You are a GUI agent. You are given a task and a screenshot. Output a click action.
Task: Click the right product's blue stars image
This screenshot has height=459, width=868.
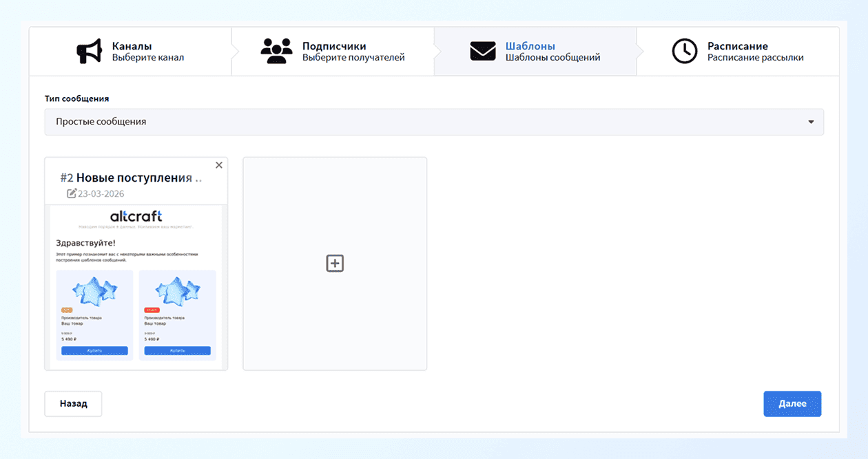177,290
